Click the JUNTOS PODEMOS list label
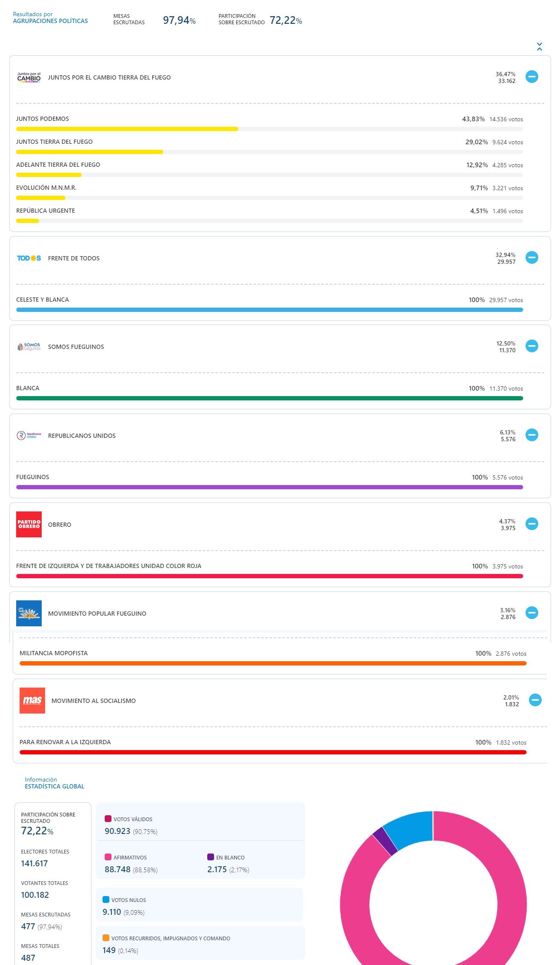 point(43,119)
